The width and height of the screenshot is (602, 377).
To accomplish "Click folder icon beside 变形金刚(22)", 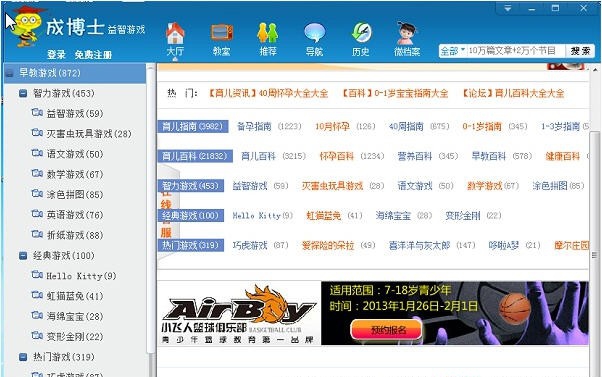I will tap(37, 336).
